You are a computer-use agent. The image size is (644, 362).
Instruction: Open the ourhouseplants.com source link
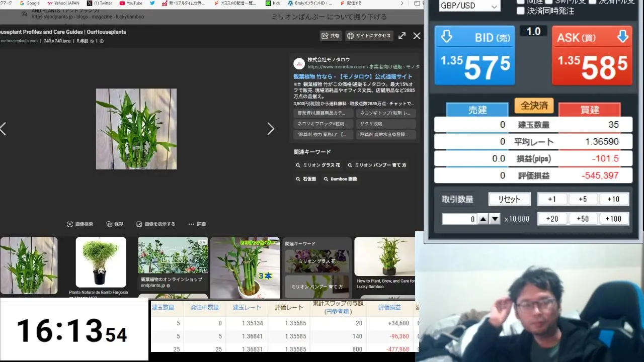point(19,41)
